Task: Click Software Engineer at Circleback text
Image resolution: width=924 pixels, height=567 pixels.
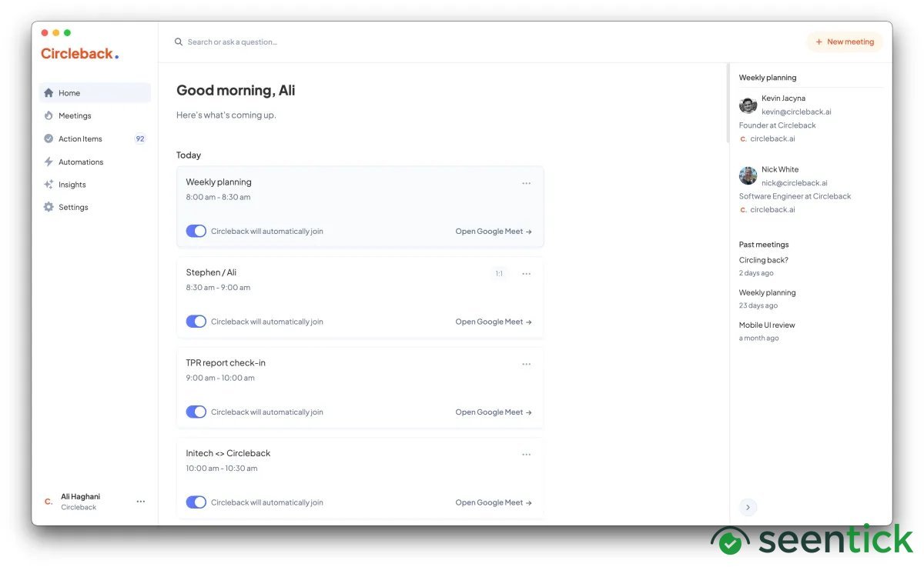Action: [x=795, y=196]
